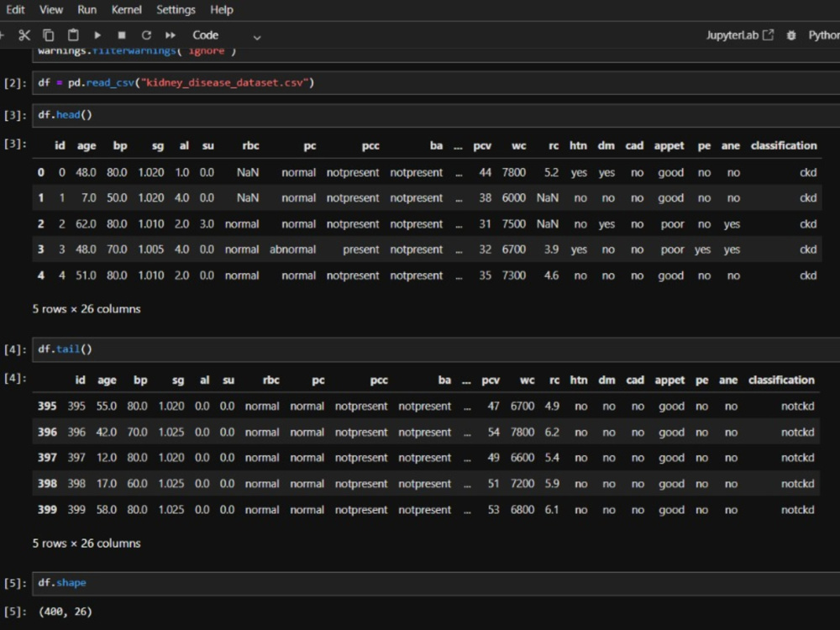840x630 pixels.
Task: Click 'appet' header in head table
Action: [669, 145]
